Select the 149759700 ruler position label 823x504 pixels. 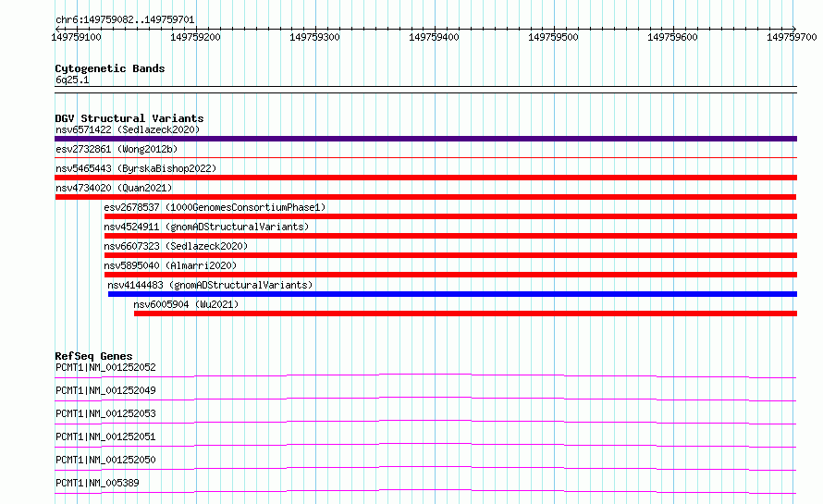[x=792, y=37]
